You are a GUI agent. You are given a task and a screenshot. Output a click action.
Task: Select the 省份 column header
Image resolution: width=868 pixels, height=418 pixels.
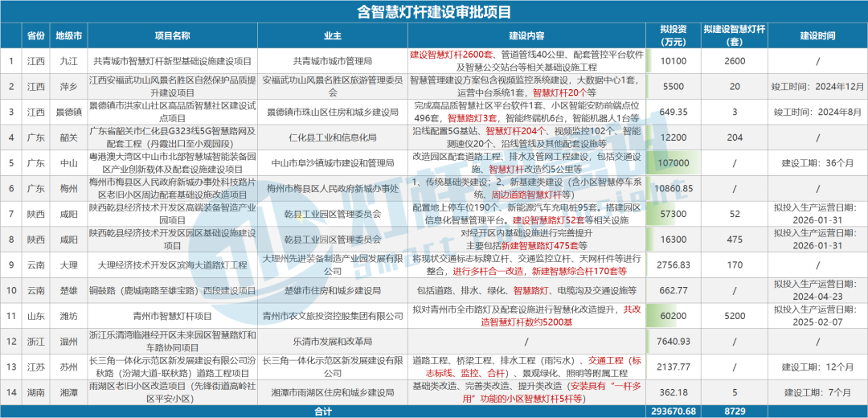pos(36,36)
